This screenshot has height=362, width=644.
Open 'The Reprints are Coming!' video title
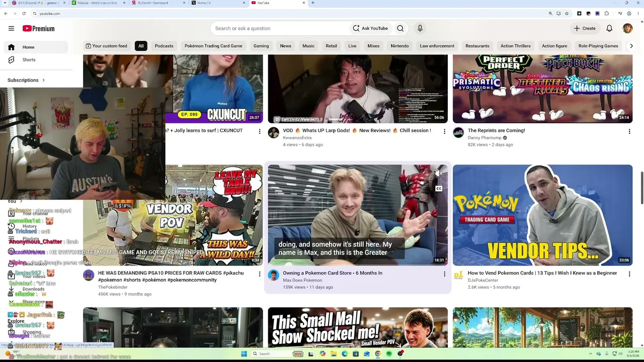click(x=497, y=131)
